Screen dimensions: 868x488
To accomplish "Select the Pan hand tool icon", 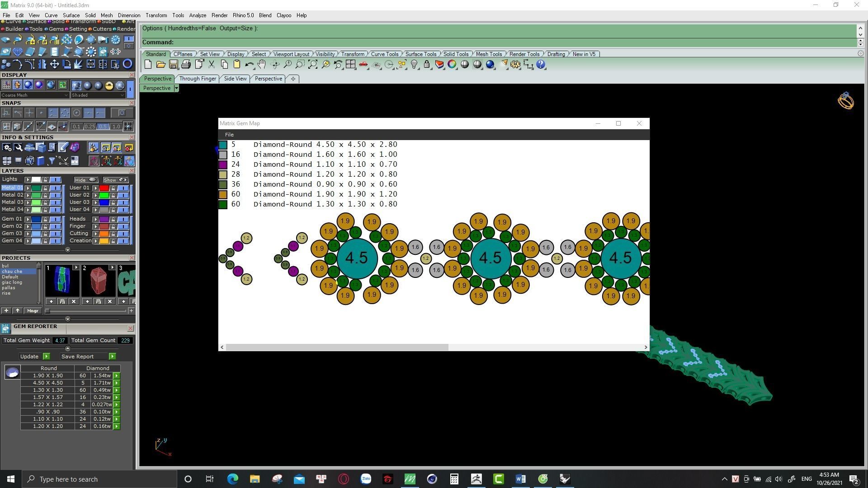I will pyautogui.click(x=262, y=65).
